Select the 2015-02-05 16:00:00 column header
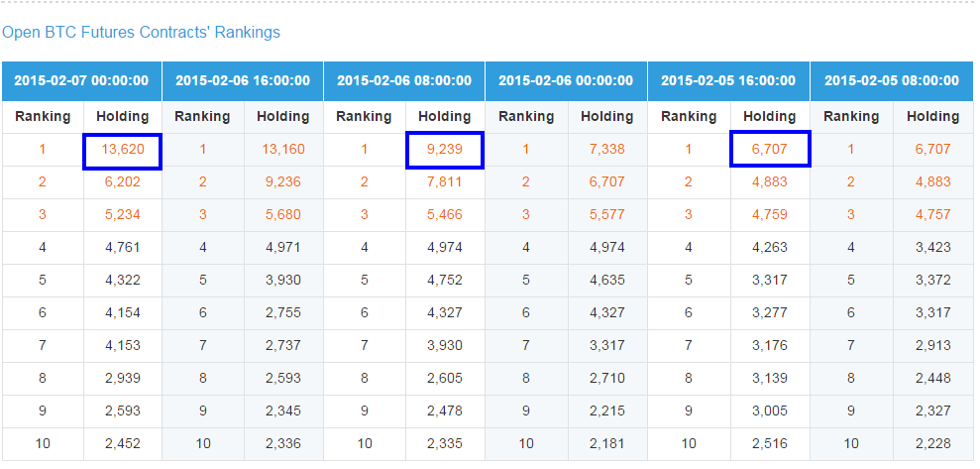 (728, 80)
